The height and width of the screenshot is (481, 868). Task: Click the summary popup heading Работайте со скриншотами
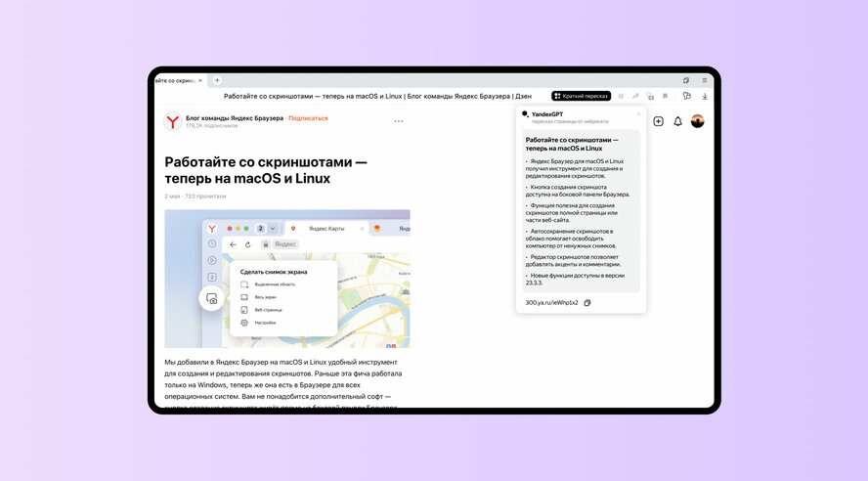(x=572, y=144)
